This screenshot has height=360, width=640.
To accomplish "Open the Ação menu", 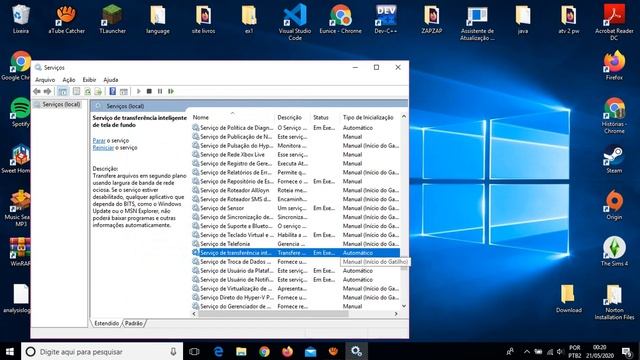I will (69, 80).
